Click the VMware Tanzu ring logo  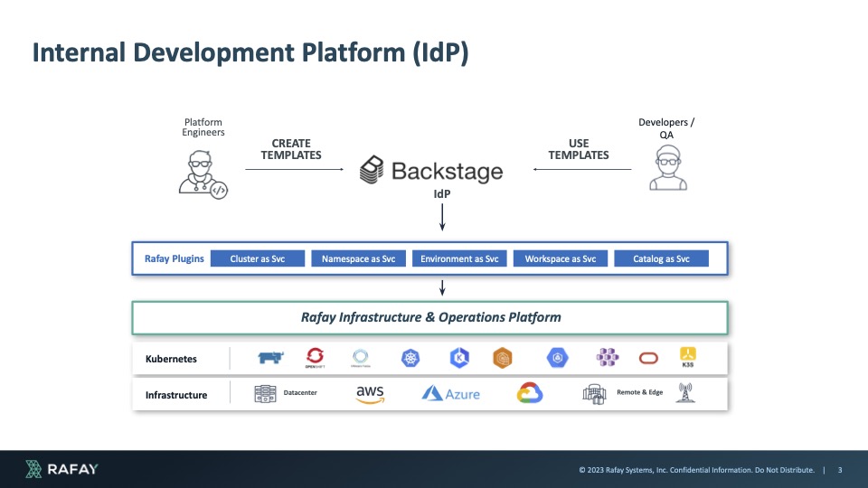pos(361,358)
